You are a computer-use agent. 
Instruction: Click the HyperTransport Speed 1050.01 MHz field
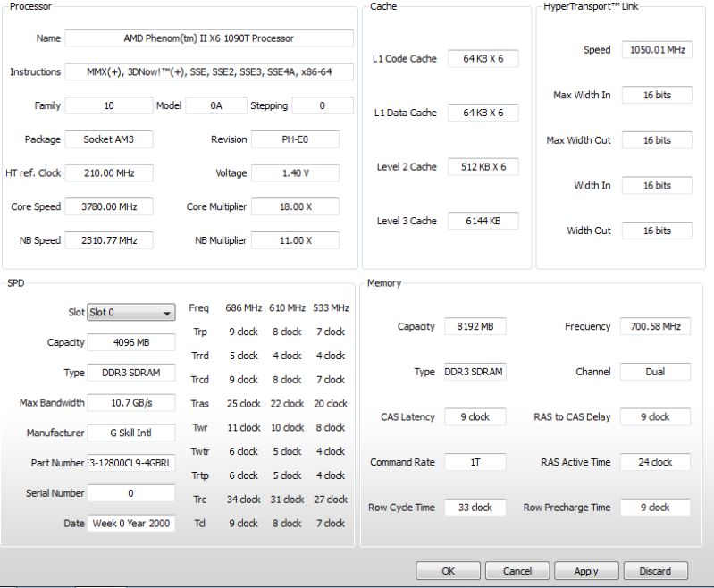pyautogui.click(x=657, y=50)
